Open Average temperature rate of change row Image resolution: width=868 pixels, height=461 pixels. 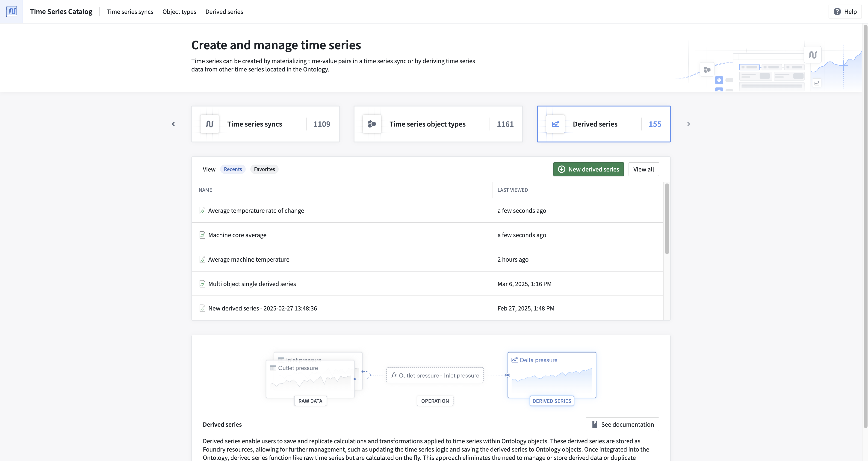pos(427,210)
